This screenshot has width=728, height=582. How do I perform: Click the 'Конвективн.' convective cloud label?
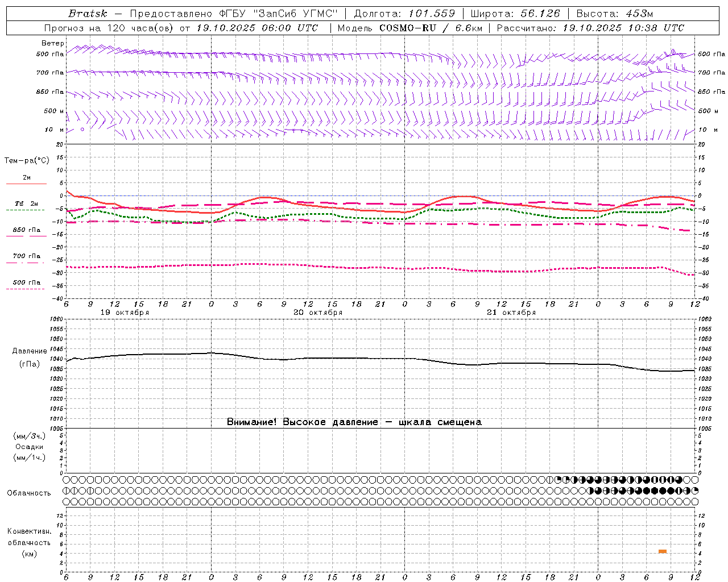(29, 531)
